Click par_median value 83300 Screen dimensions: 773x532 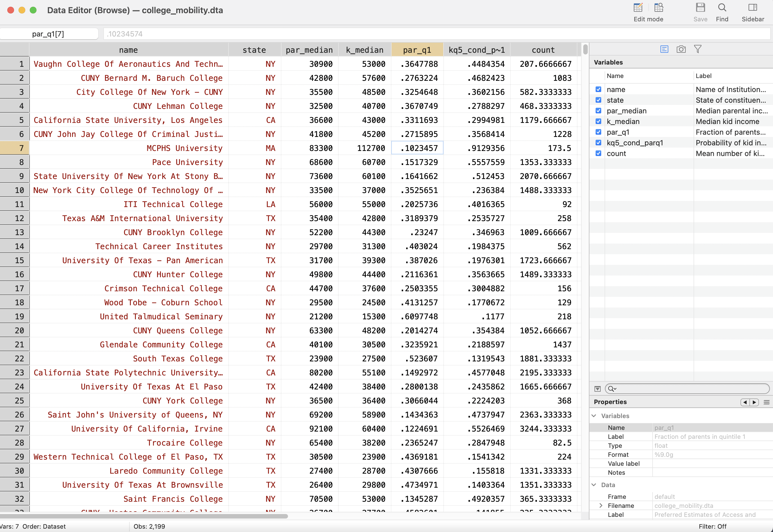click(x=310, y=148)
